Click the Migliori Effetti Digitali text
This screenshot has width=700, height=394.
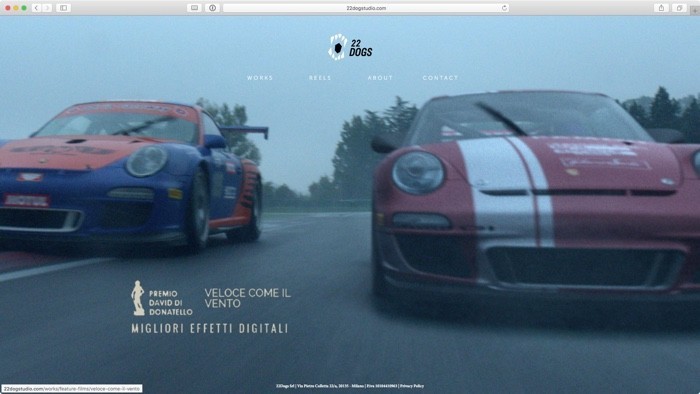pyautogui.click(x=210, y=329)
